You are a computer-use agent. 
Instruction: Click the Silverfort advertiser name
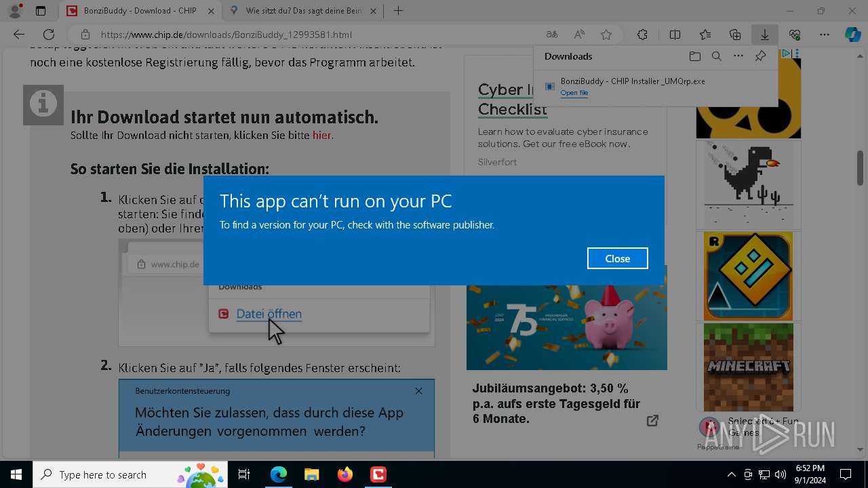(x=497, y=162)
